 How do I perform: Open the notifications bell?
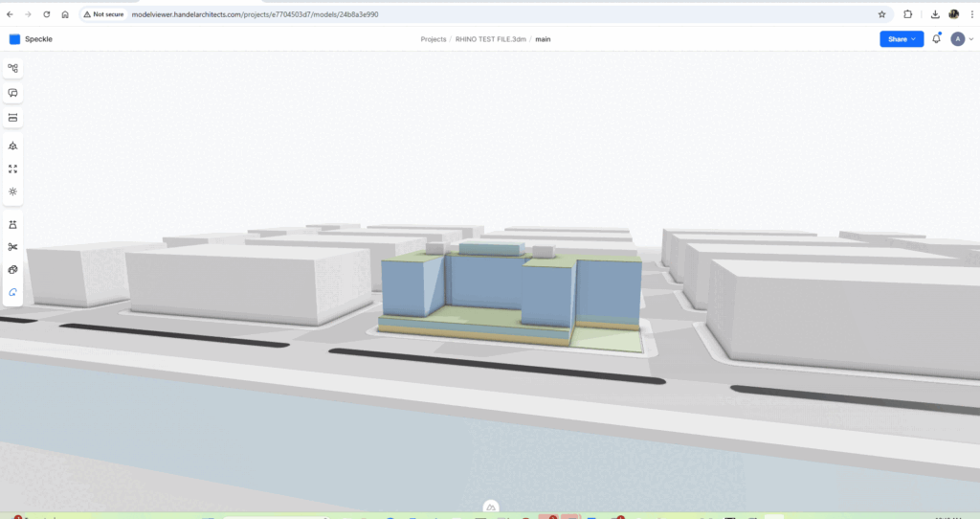point(936,39)
